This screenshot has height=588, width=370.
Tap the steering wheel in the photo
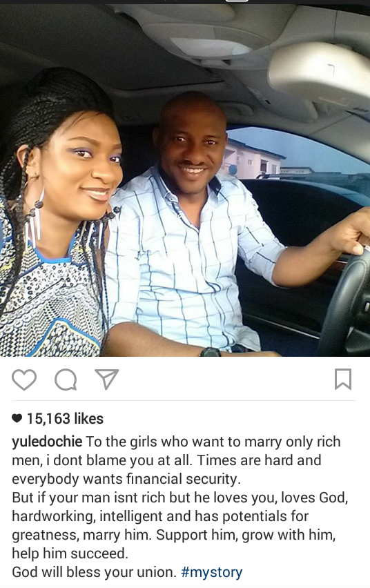pyautogui.click(x=345, y=300)
